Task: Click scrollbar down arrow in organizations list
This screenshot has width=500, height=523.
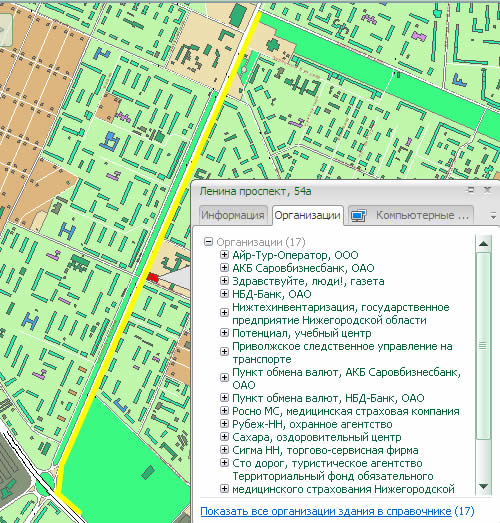Action: pos(483,486)
